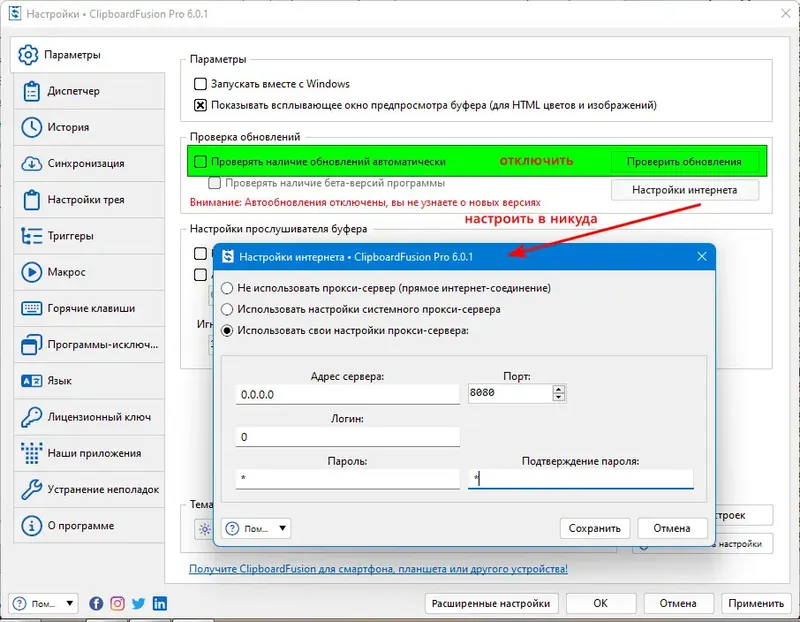Click the Настройки интернета button
The height and width of the screenshot is (622, 800).
(x=684, y=190)
